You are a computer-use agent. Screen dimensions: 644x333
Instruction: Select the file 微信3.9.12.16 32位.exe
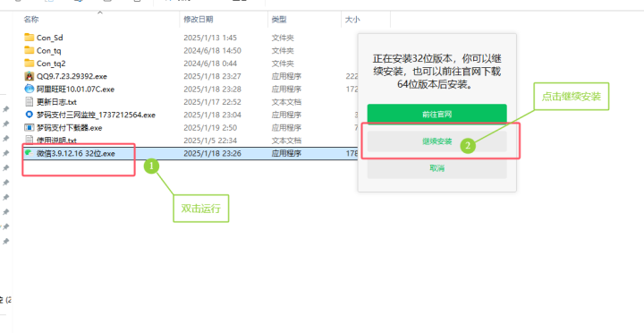click(x=76, y=153)
